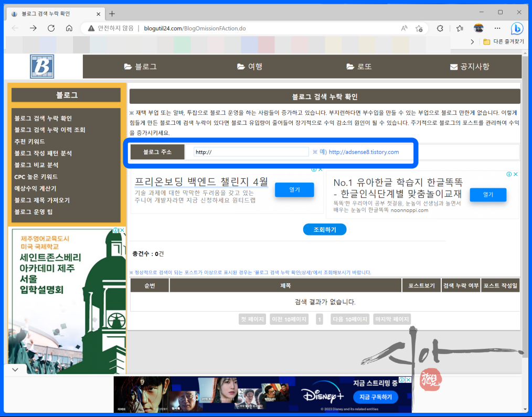Click 열기 on the 백엔드 챌린지 ad
This screenshot has width=532, height=417.
click(x=294, y=190)
